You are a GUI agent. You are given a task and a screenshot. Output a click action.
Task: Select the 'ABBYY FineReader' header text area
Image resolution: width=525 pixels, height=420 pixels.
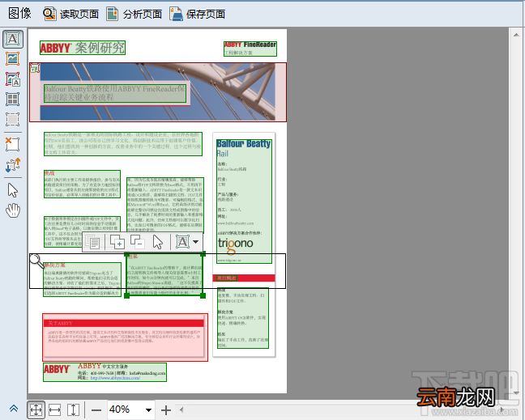pos(250,49)
